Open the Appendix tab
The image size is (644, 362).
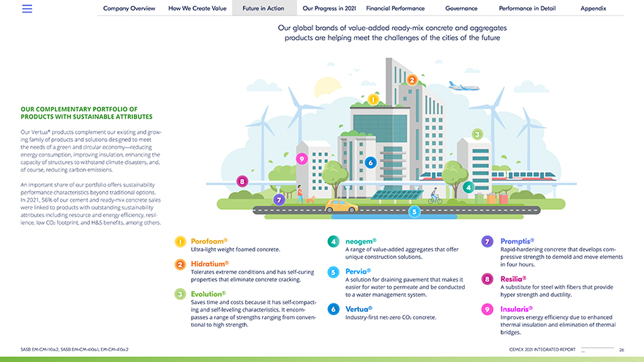click(x=593, y=9)
